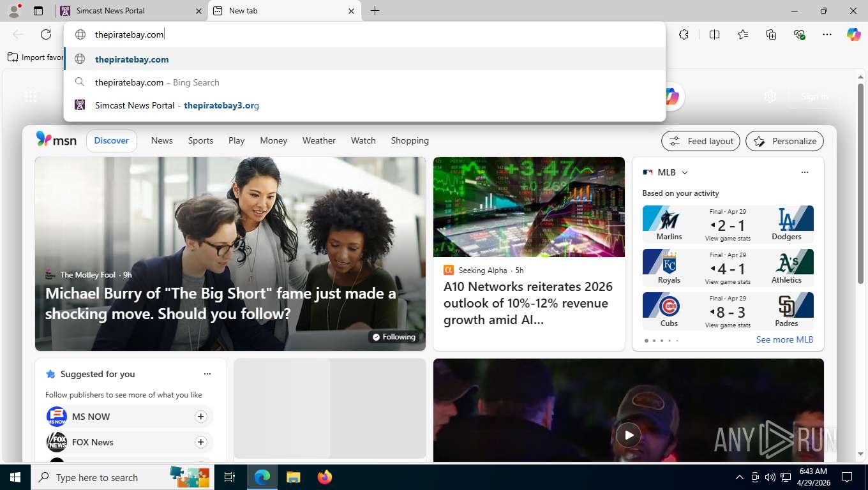Open the volume speaker tray icon
Image resolution: width=868 pixels, height=490 pixels.
pos(770,477)
